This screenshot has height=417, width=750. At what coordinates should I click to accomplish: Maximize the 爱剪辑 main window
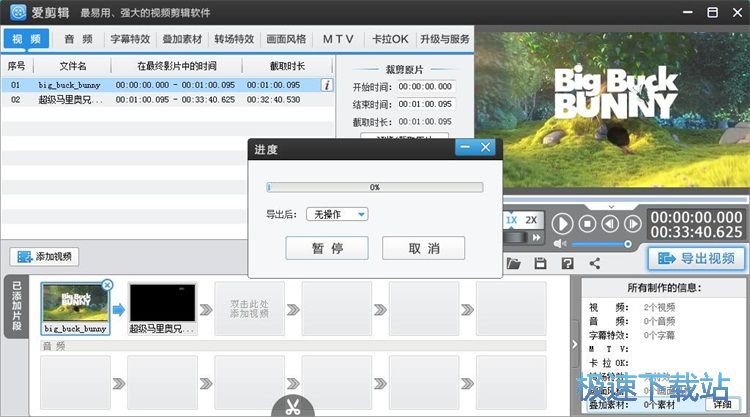(x=713, y=12)
